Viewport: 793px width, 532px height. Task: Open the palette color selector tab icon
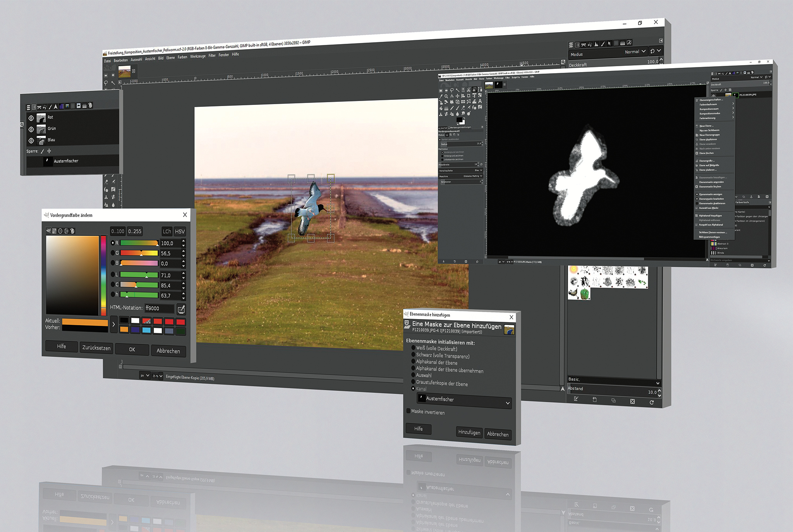click(72, 231)
